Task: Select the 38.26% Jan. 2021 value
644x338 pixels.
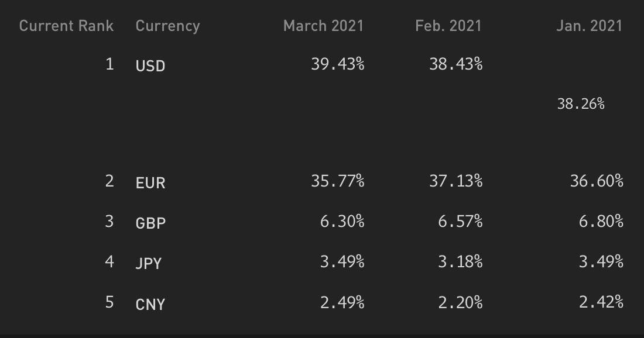Action: point(581,104)
